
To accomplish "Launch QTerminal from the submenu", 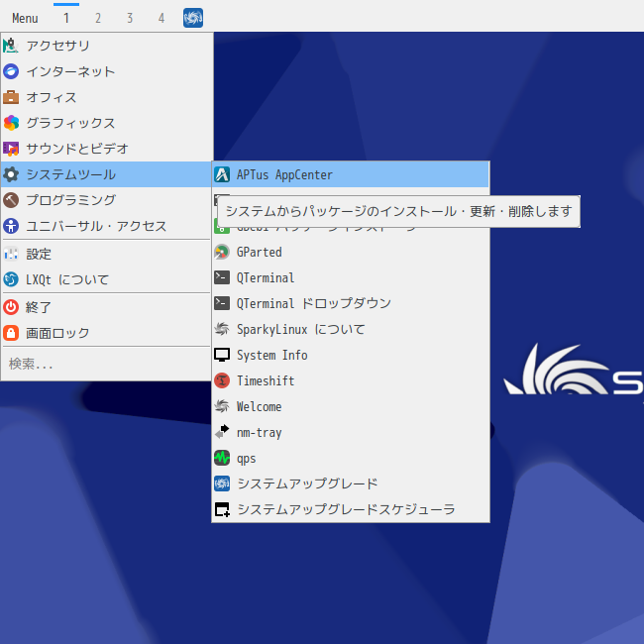I will tap(351, 277).
